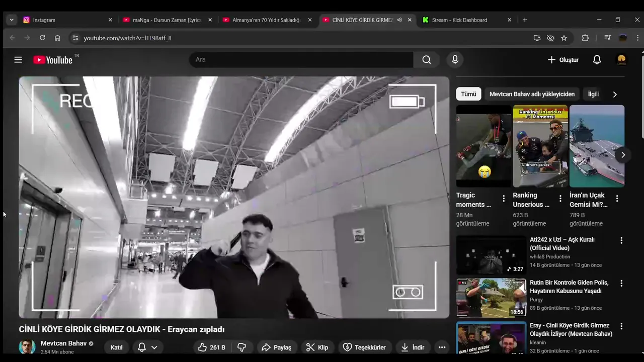Go to the YouTube home logo
The width and height of the screenshot is (644, 362).
pos(53,60)
